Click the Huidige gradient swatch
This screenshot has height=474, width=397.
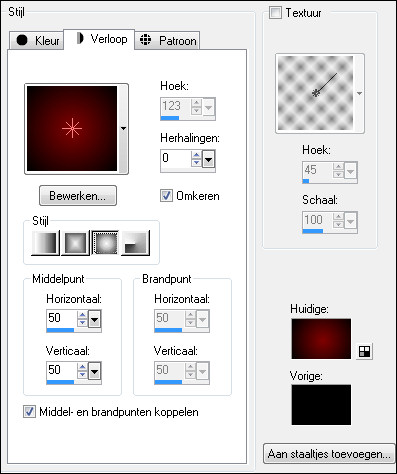click(321, 339)
